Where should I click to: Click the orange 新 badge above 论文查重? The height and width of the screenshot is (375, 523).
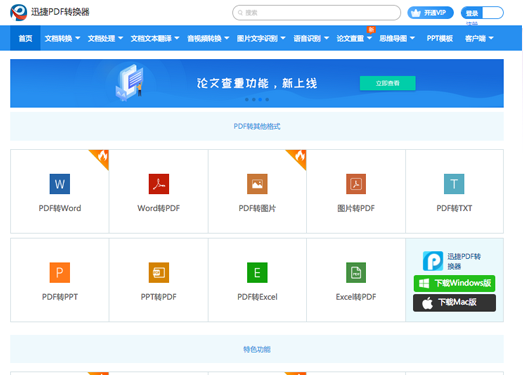[371, 30]
